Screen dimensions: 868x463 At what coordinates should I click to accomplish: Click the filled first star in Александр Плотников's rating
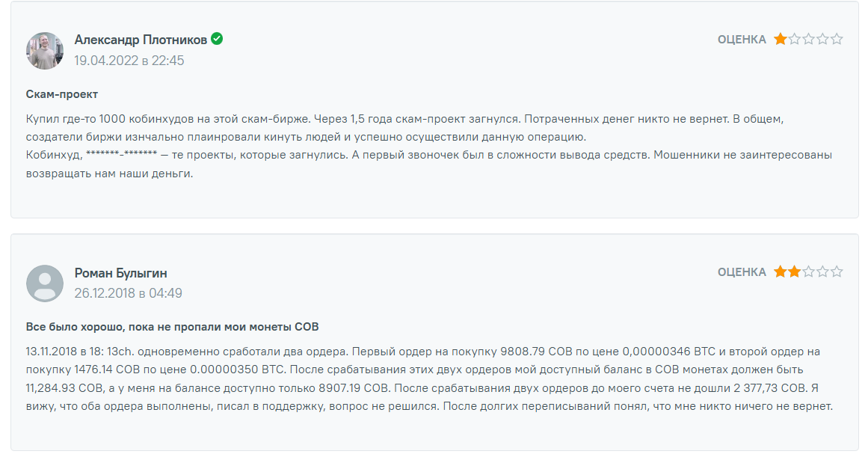[780, 39]
